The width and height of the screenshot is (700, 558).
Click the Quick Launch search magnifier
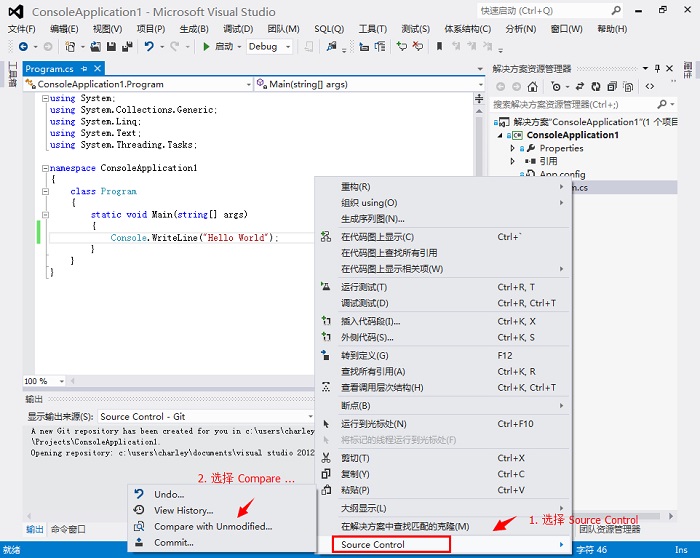[x=616, y=10]
